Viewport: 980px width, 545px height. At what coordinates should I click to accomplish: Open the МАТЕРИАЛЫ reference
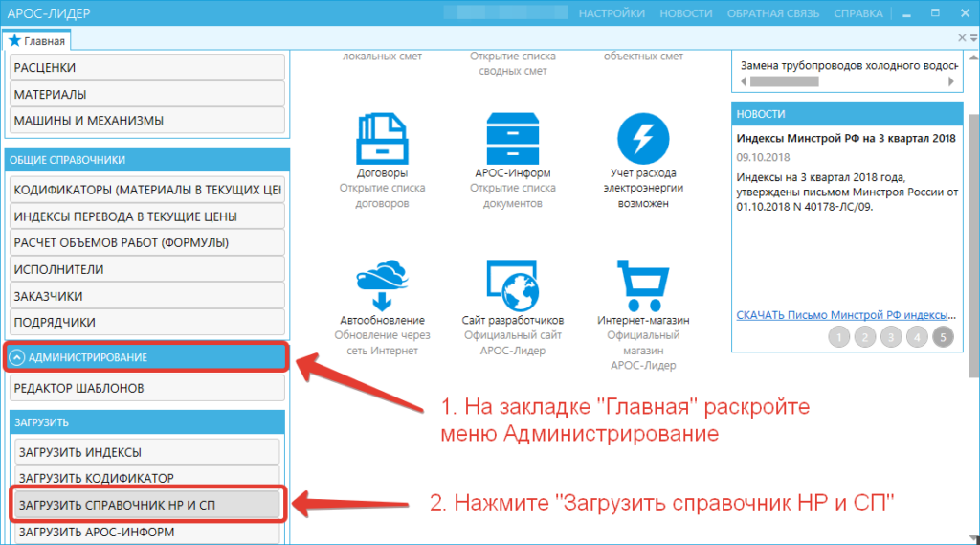point(146,94)
